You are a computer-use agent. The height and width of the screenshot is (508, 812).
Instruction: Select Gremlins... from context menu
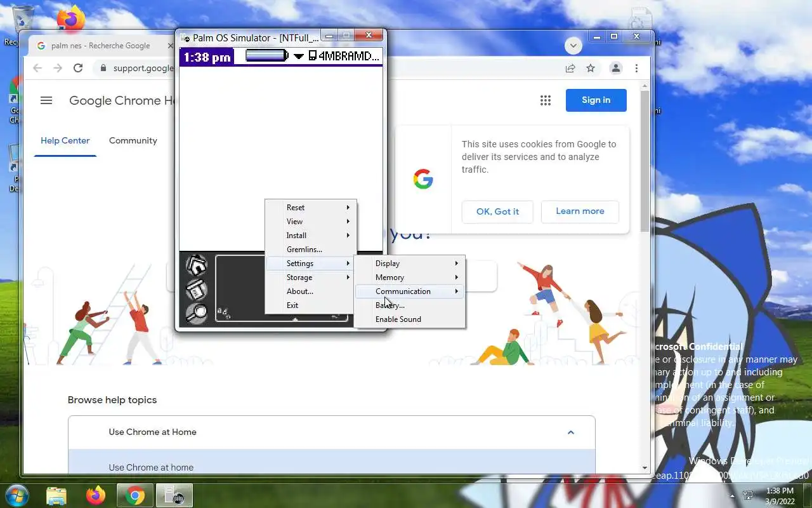coord(311,250)
